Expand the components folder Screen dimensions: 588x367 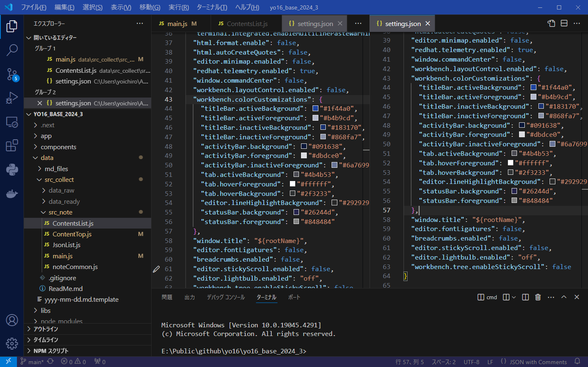pyautogui.click(x=36, y=147)
